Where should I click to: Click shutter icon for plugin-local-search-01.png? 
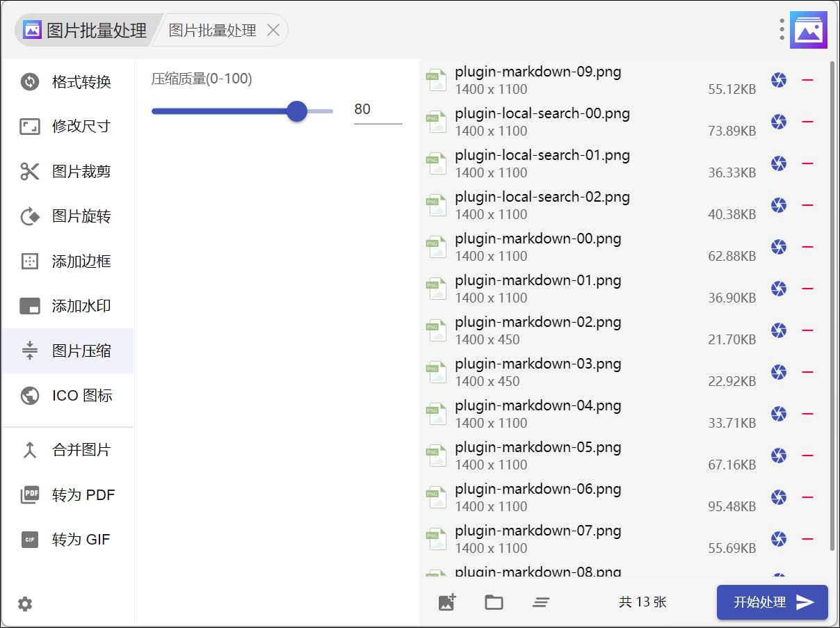(779, 163)
